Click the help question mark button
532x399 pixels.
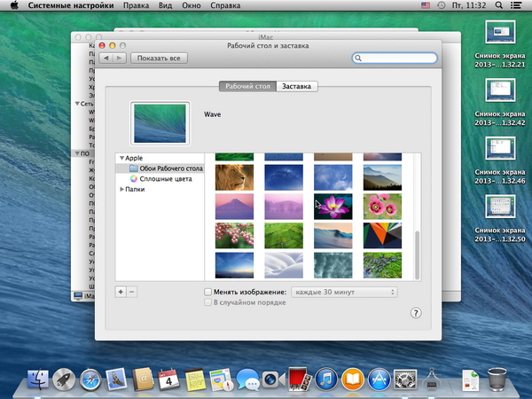[x=416, y=313]
